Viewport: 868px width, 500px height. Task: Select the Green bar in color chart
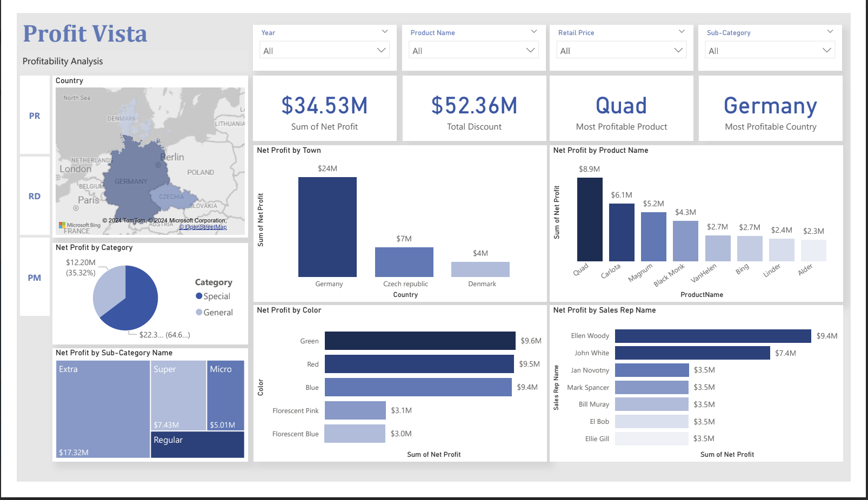[x=419, y=341]
